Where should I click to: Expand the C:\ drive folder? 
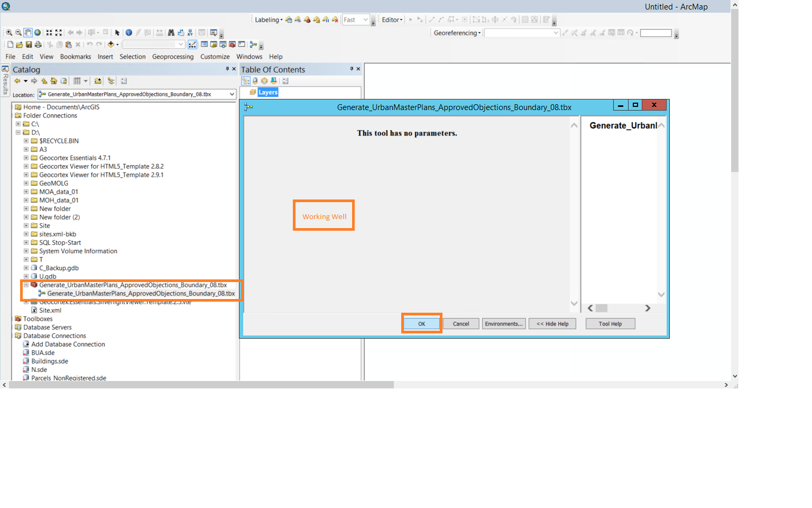(18, 124)
